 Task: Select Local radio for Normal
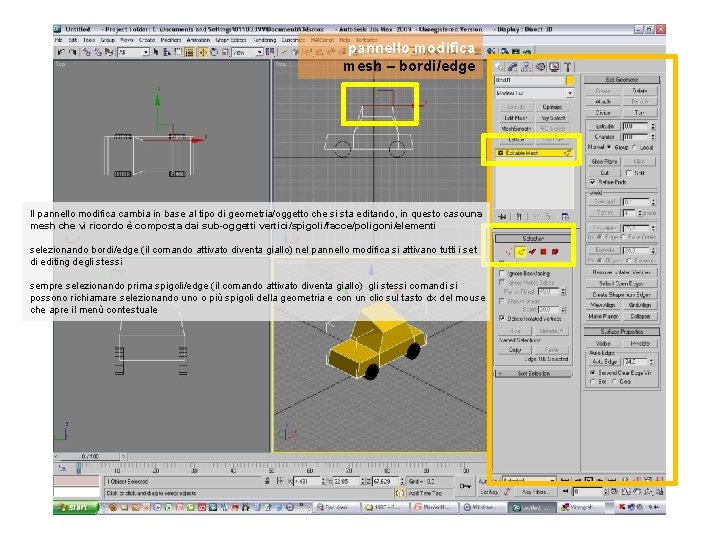pos(635,147)
